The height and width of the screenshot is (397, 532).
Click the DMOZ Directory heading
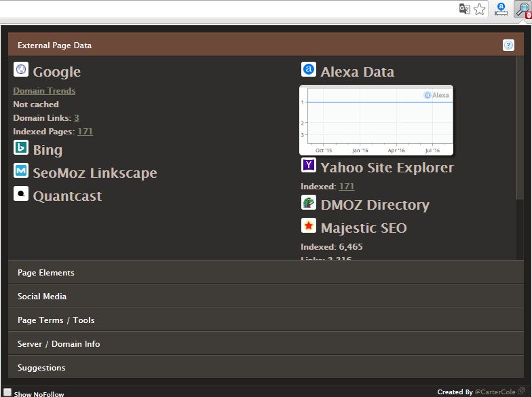375,205
